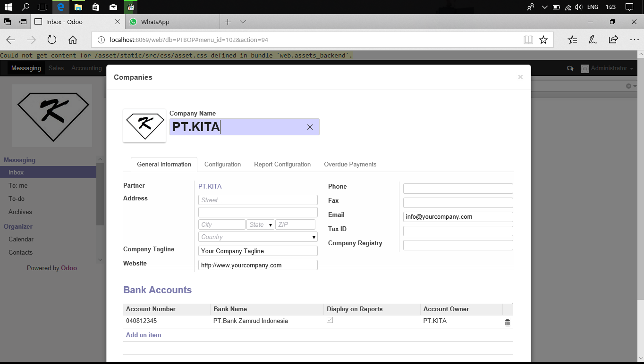Screen dimensions: 644x364
Task: Click the company logo thumbnail in dialog
Action: (144, 125)
